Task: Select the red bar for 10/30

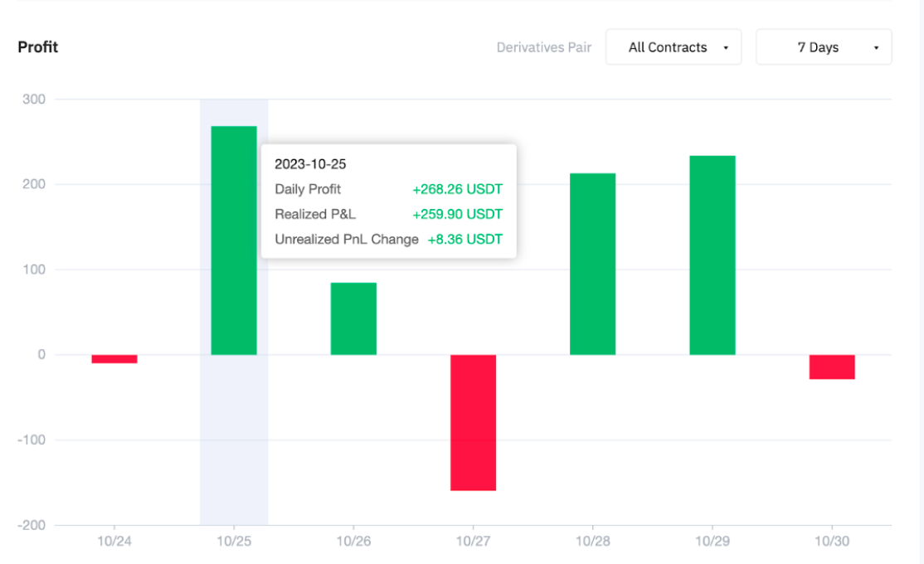Action: pyautogui.click(x=832, y=367)
